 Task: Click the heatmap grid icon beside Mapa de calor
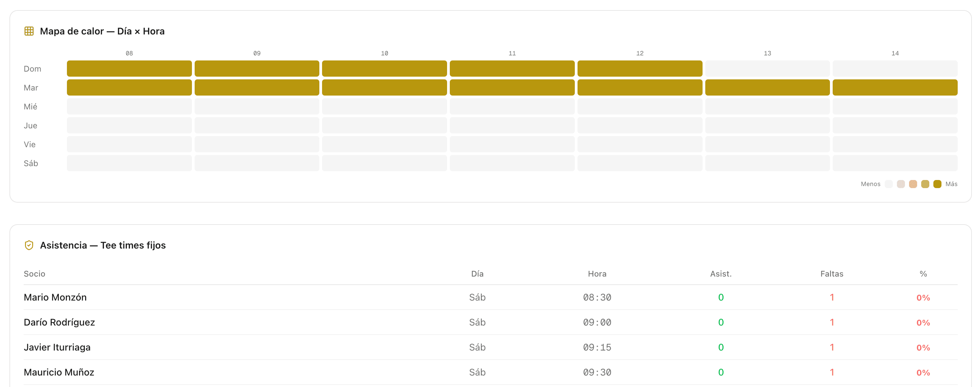coord(29,31)
